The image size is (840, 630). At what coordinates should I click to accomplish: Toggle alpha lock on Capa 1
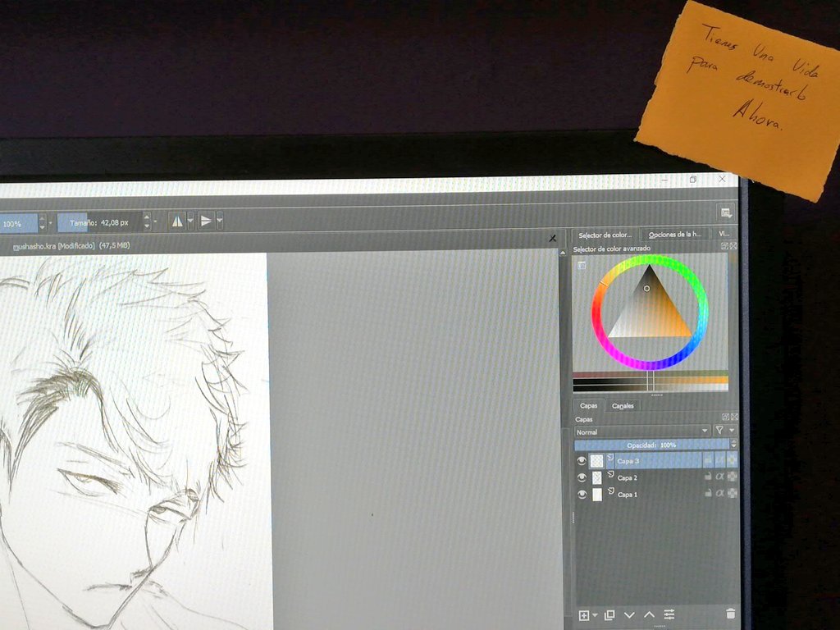pos(733,493)
